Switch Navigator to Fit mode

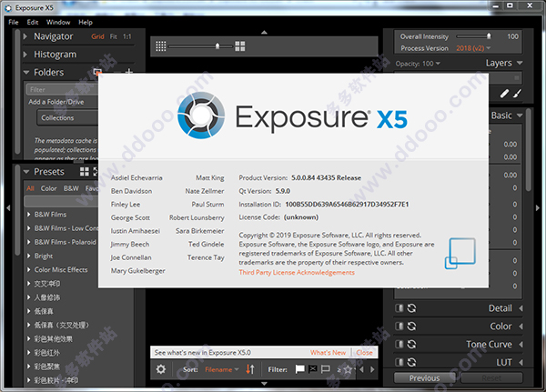114,36
